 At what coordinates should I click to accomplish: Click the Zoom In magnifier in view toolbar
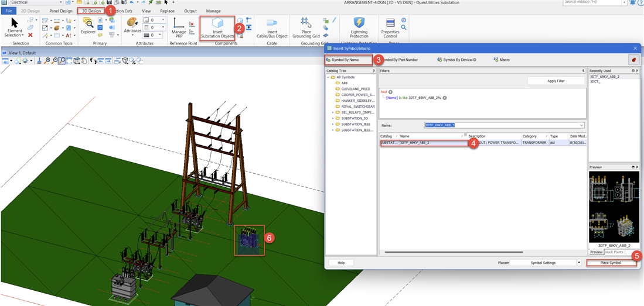click(47, 61)
